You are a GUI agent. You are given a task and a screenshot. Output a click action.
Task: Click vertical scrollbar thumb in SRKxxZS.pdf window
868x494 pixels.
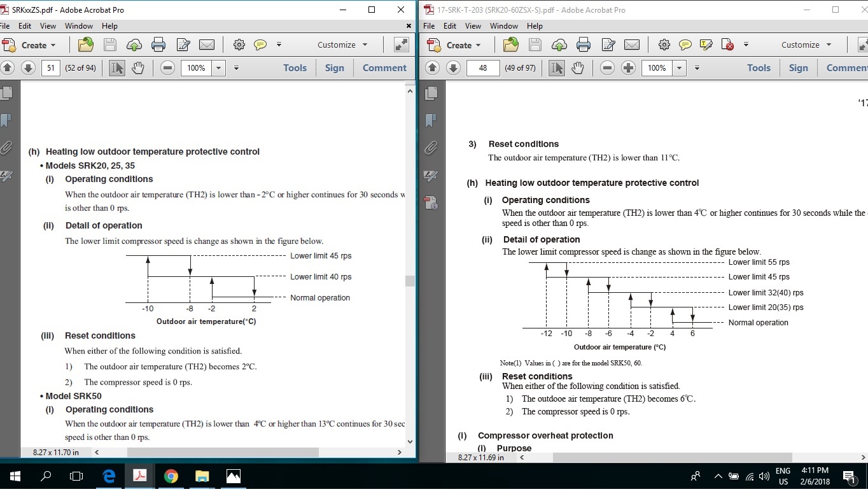pos(410,281)
